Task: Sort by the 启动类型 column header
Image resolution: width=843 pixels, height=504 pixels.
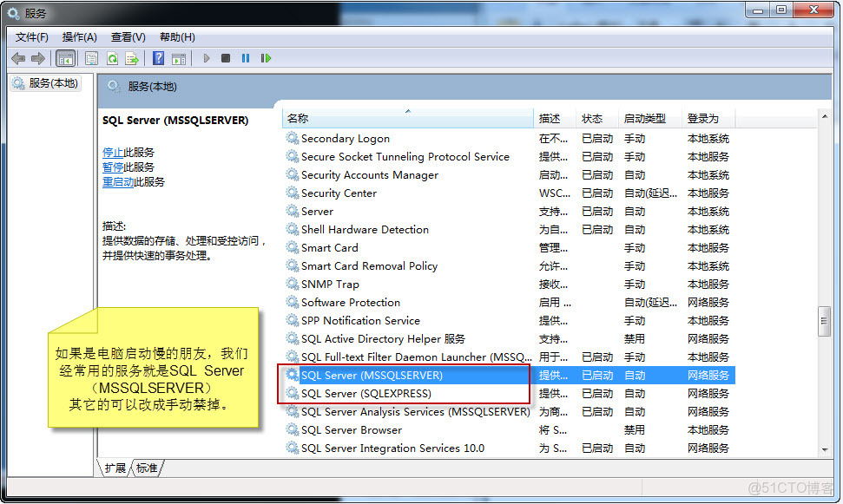Action: pos(651,119)
